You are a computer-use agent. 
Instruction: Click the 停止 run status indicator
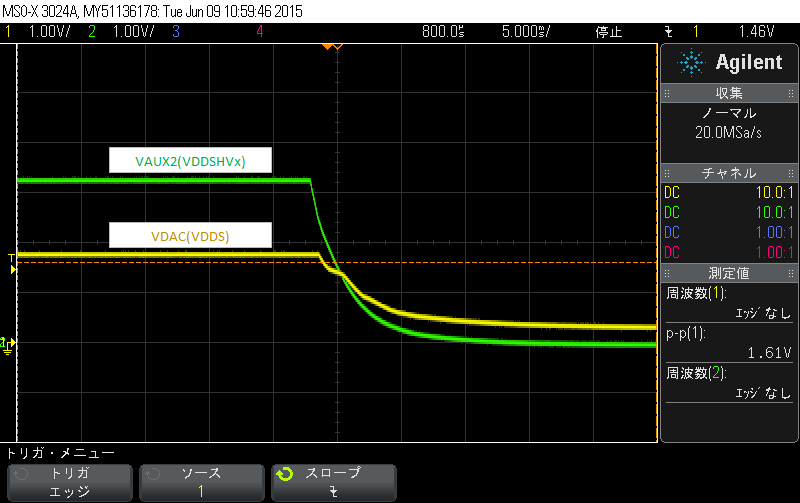click(x=609, y=32)
